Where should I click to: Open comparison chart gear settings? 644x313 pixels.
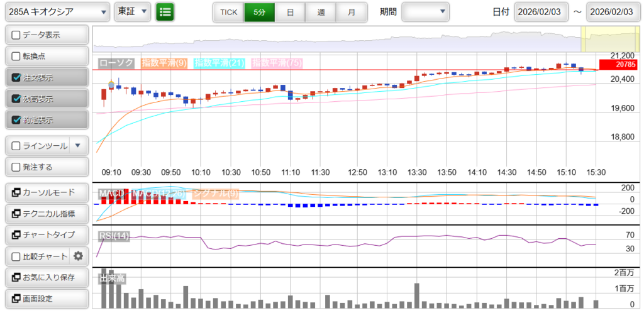pos(78,256)
